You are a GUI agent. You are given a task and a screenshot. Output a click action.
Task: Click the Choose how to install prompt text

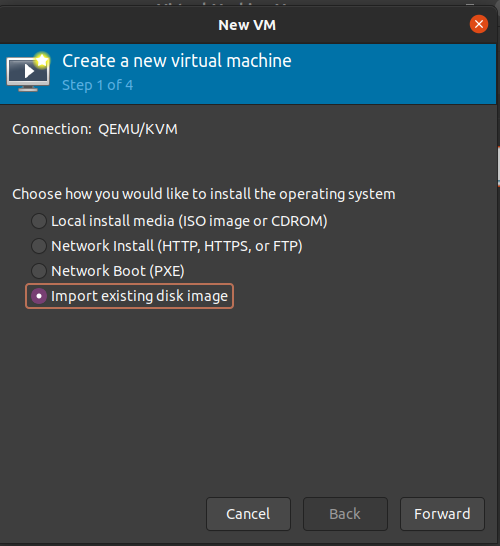point(204,194)
